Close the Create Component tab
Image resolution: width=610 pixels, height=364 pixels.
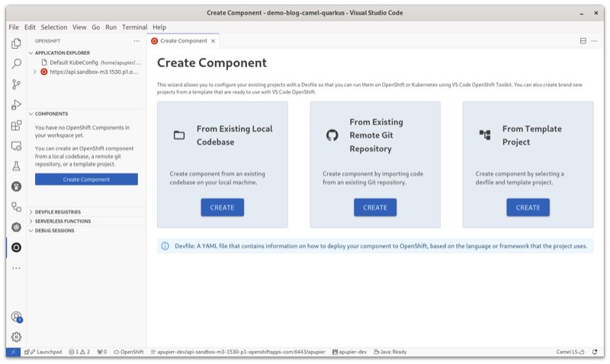(x=213, y=41)
